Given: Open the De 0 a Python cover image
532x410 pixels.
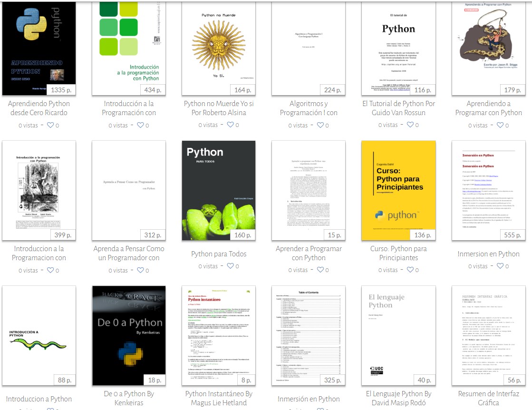Looking at the screenshot, I should tap(128, 334).
